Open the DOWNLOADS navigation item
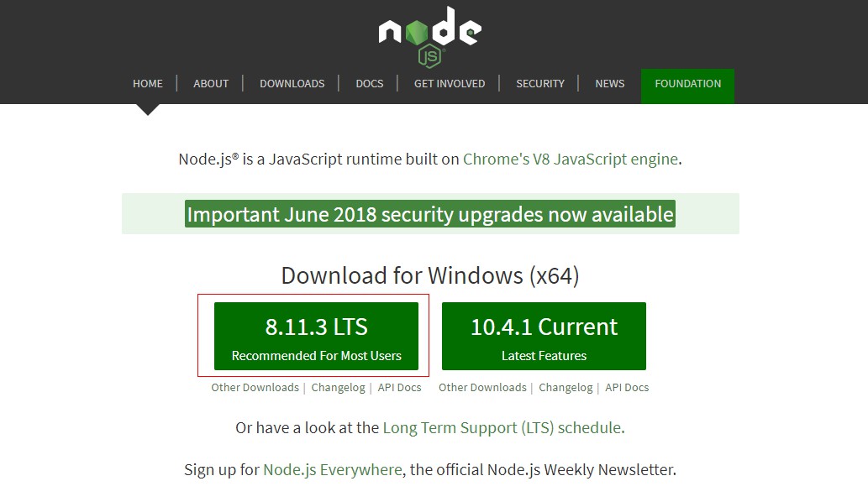The image size is (868, 502). click(x=292, y=84)
